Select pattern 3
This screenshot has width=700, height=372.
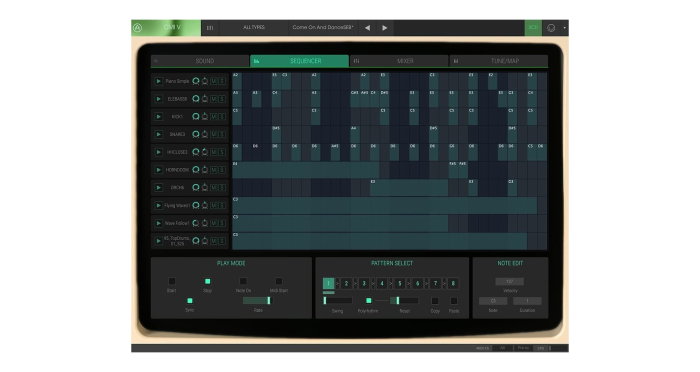[x=364, y=283]
